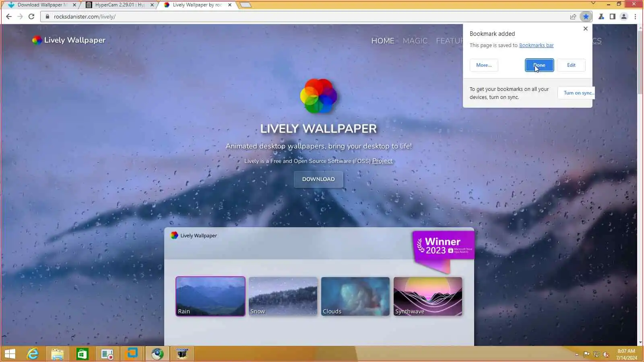This screenshot has width=644, height=362.
Task: Click the MAGIC navigation item
Action: [x=415, y=41]
